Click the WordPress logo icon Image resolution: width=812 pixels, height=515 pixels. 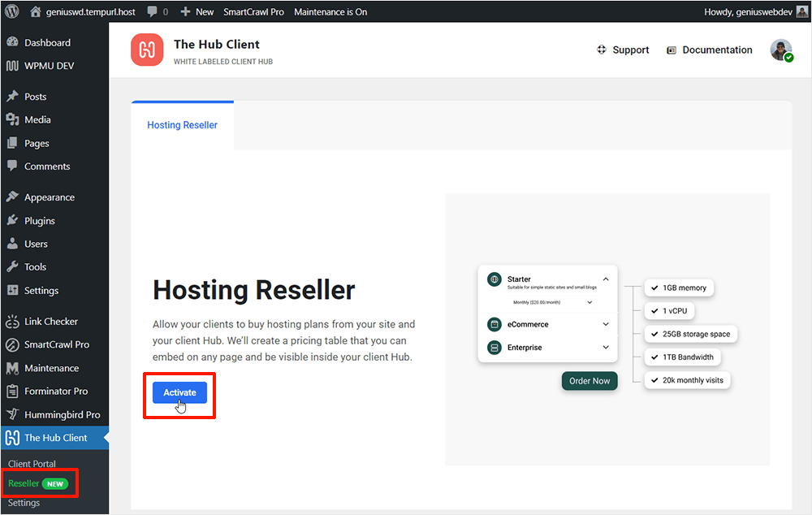(12, 11)
